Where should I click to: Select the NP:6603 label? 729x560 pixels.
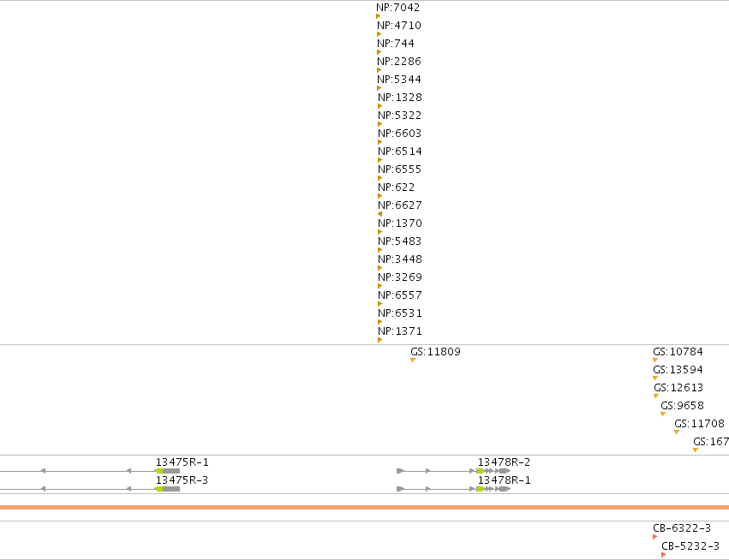[x=400, y=134]
